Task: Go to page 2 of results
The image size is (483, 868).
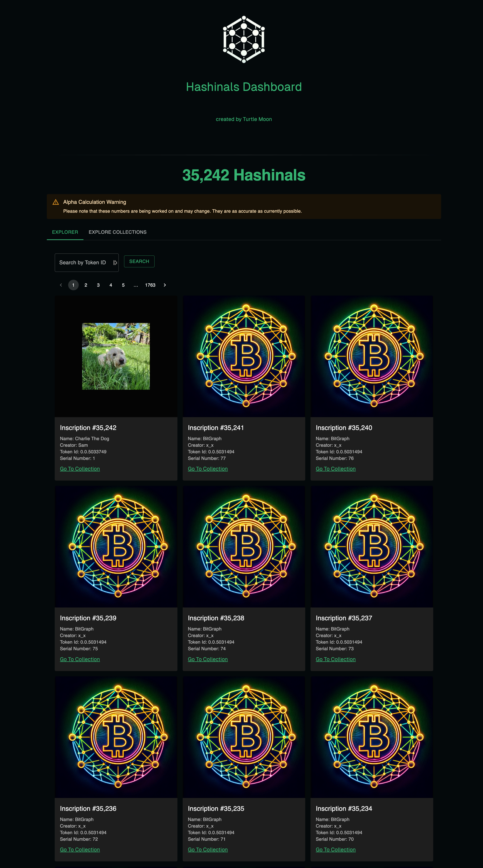Action: pos(86,285)
